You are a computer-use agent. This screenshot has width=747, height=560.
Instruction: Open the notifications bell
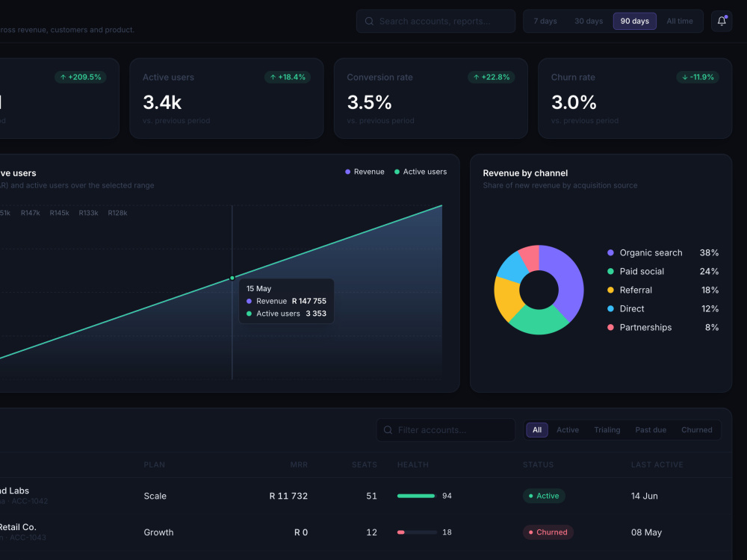(x=722, y=21)
